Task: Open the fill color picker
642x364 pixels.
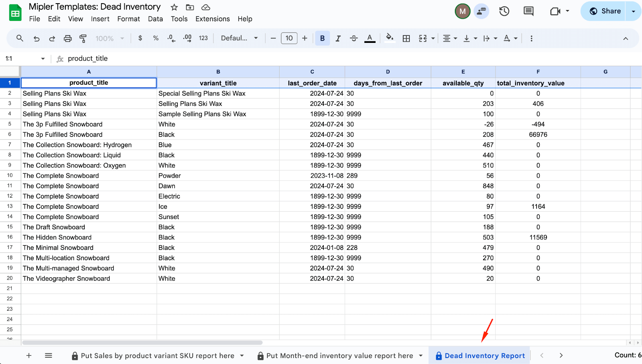Action: tap(389, 38)
